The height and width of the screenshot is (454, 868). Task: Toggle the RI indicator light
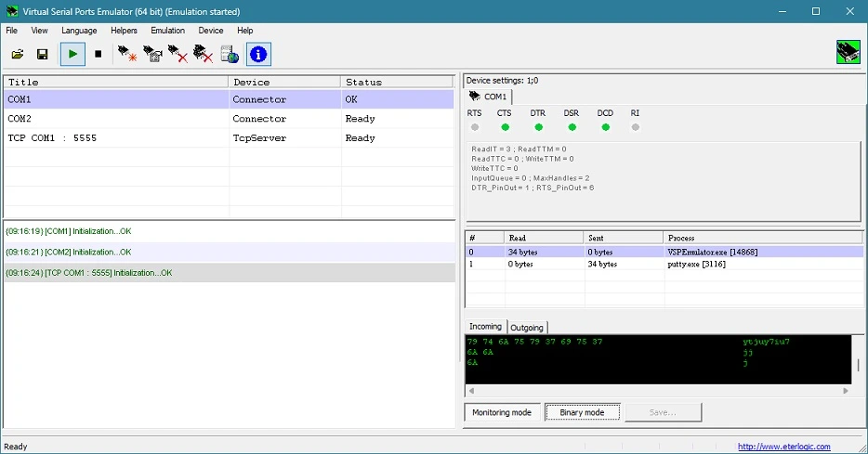tap(636, 127)
